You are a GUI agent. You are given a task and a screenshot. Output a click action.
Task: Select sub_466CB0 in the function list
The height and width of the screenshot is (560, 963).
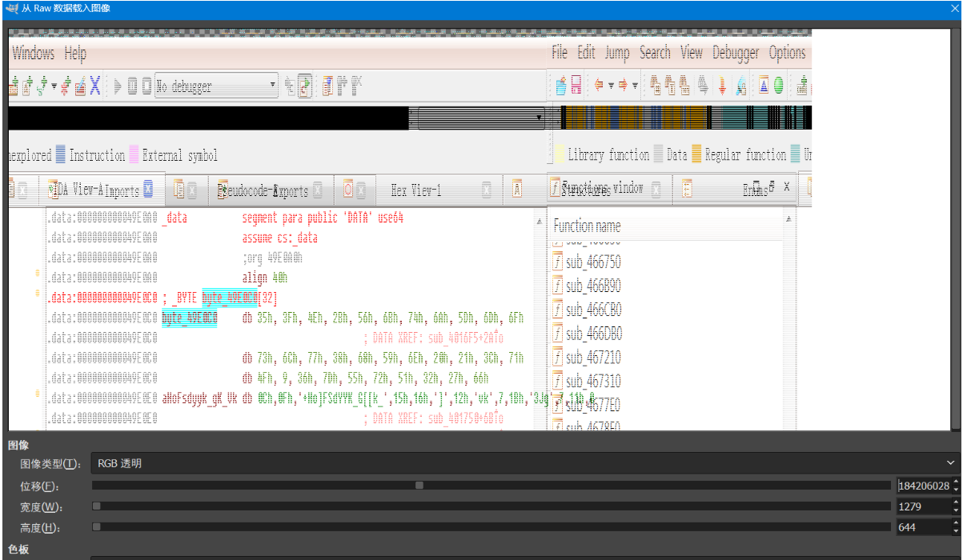[593, 310]
